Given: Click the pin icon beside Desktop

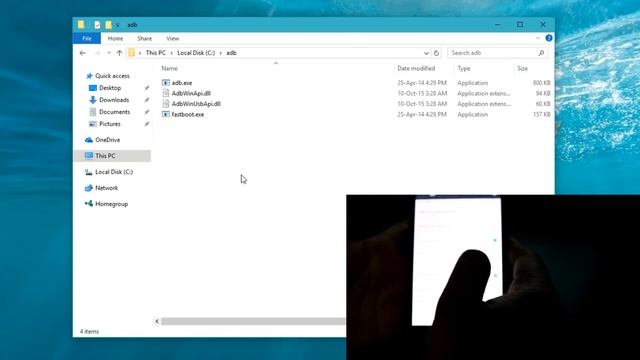Looking at the screenshot, I should [147, 88].
